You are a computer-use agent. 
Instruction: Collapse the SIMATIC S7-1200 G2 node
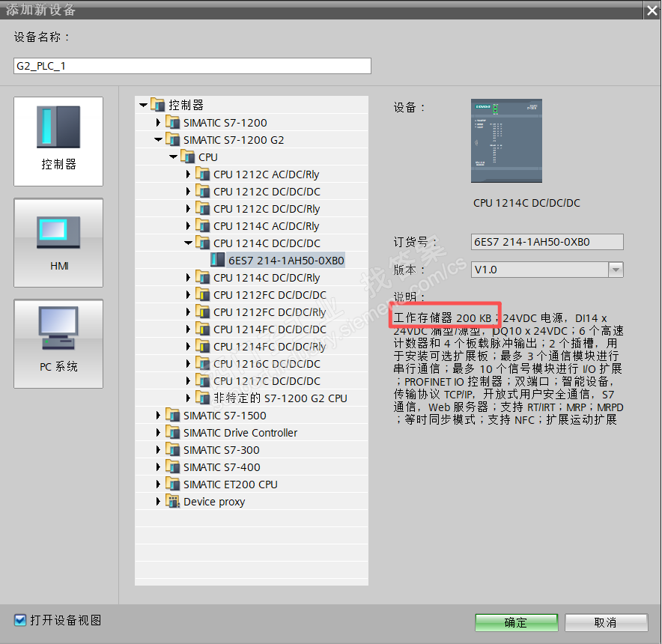coord(159,139)
